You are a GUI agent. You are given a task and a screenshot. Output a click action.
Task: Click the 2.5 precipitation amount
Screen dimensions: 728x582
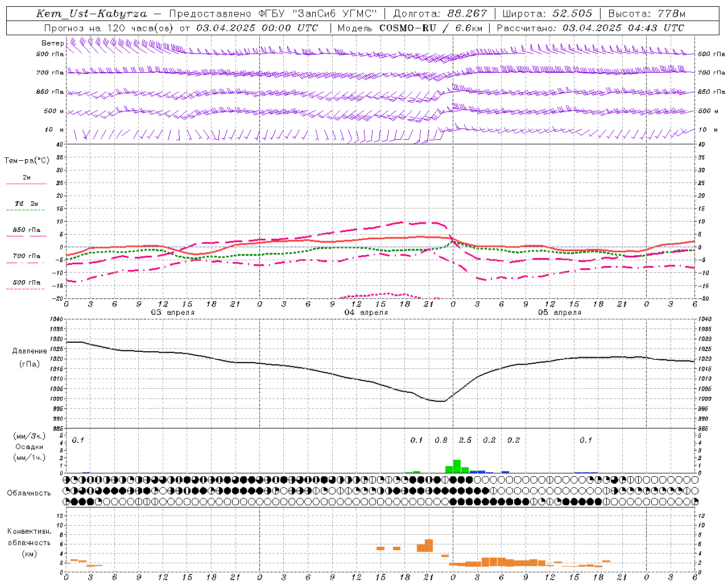[465, 440]
